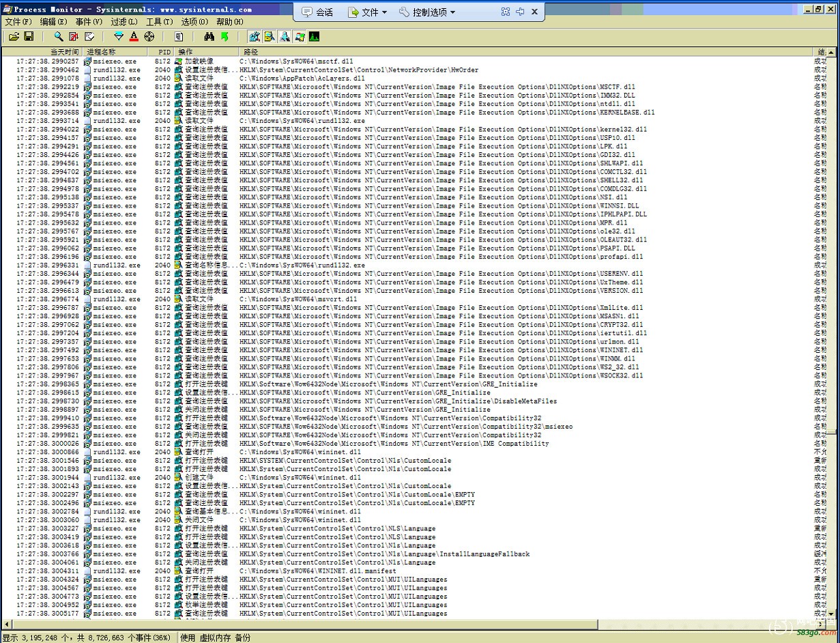
Task: Open the Process Tree icon
Action: point(179,36)
